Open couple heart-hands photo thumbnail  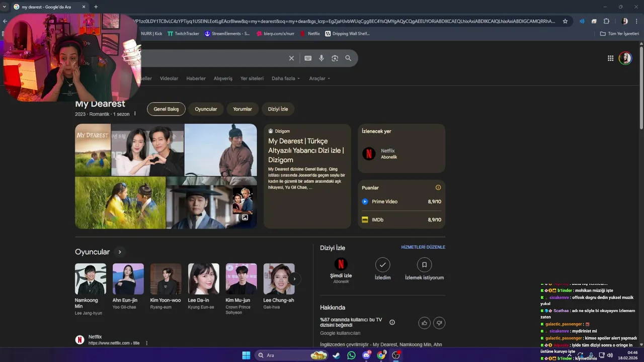pyautogui.click(x=147, y=150)
